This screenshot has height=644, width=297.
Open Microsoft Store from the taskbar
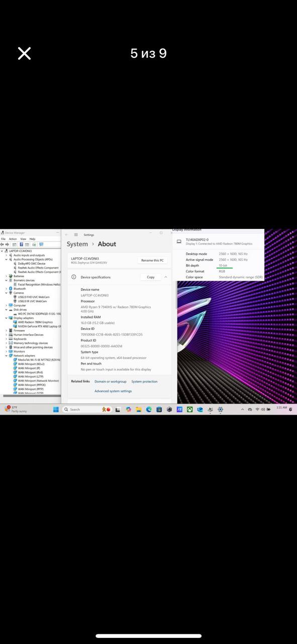159,410
